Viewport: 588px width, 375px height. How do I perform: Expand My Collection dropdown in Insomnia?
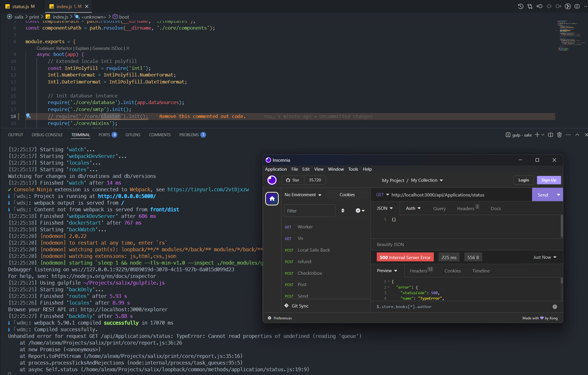(x=427, y=180)
